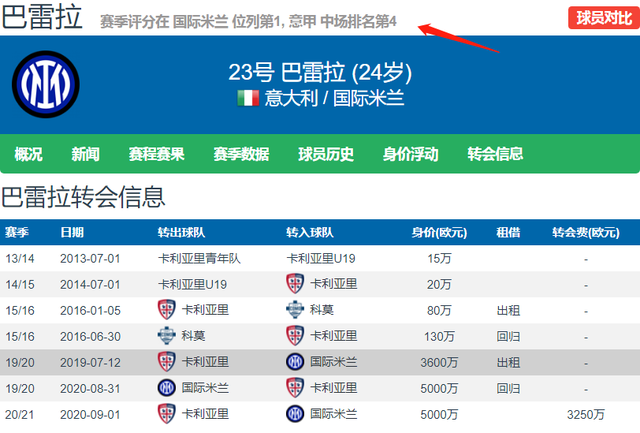Open the 概况 tab
Viewport: 640px width, 433px height.
coord(28,154)
